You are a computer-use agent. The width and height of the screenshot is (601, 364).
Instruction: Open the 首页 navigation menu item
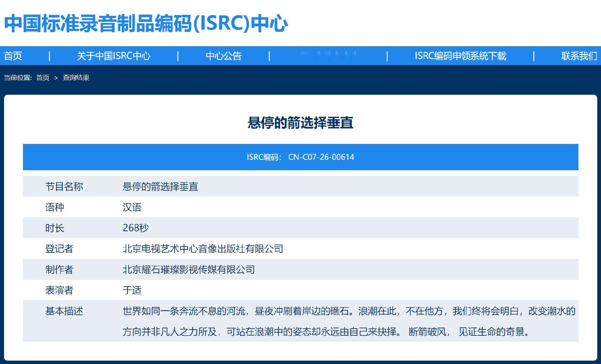(13, 56)
